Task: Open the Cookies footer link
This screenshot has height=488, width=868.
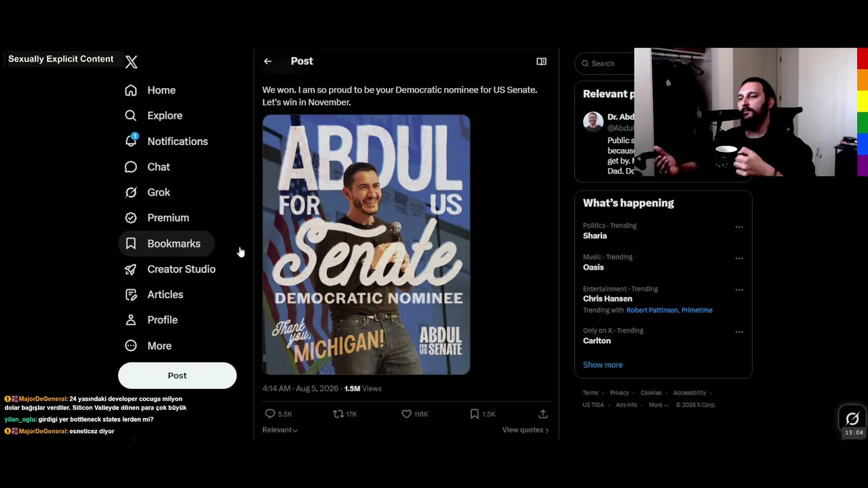Action: tap(651, 392)
